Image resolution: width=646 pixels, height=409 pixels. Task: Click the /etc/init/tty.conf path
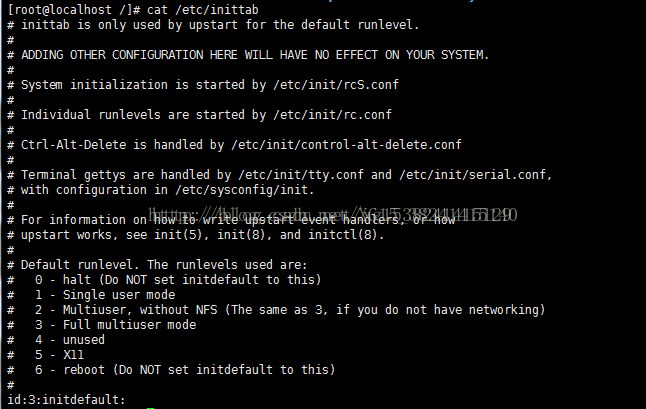301,175
